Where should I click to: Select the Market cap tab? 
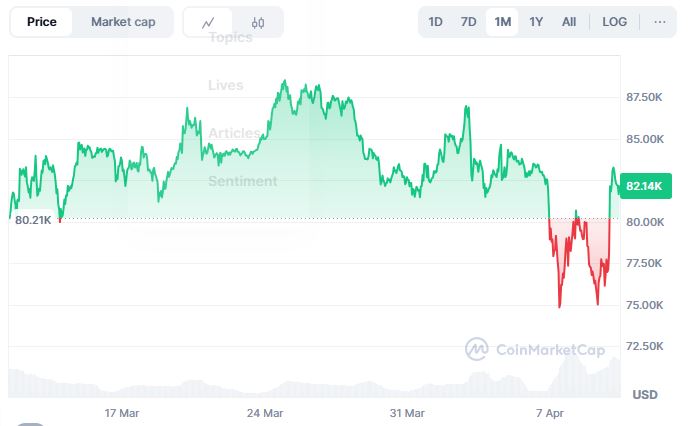point(123,22)
